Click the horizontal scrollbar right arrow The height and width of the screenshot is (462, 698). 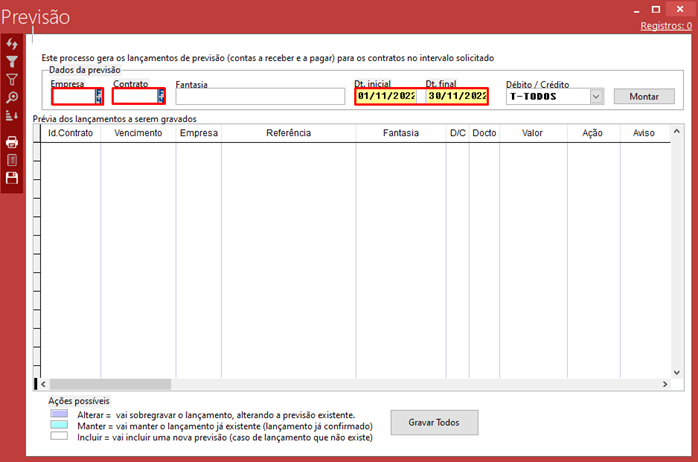pos(662,384)
